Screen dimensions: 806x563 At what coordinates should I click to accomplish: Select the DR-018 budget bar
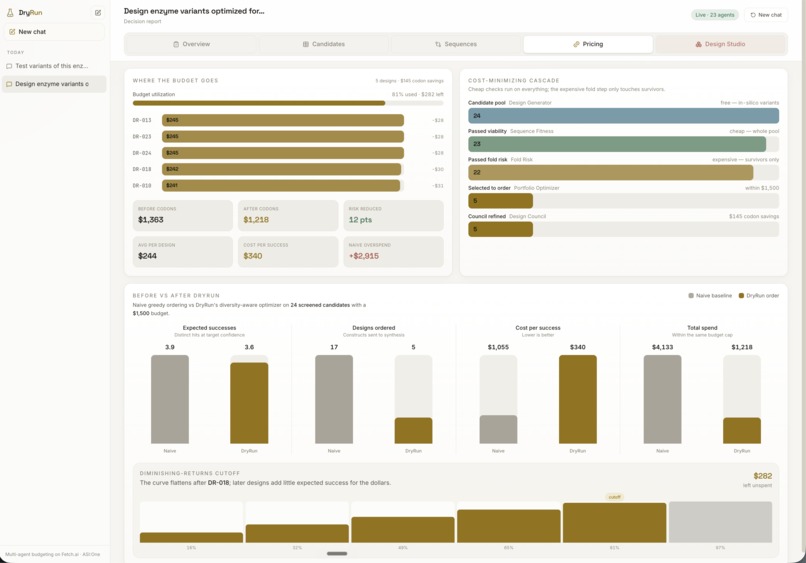point(281,169)
